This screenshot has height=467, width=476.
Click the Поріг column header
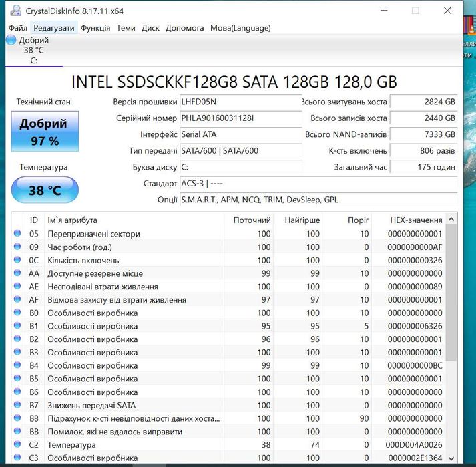(x=347, y=220)
